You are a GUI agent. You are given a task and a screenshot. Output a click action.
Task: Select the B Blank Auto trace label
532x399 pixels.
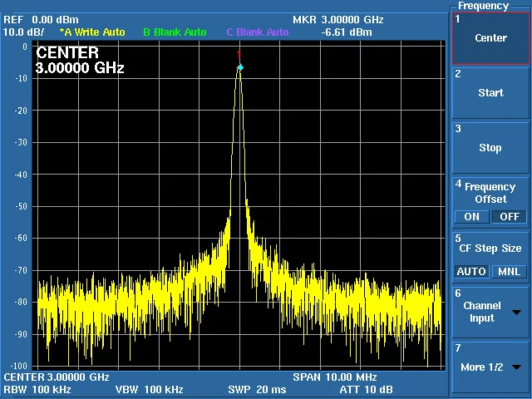[x=175, y=32]
